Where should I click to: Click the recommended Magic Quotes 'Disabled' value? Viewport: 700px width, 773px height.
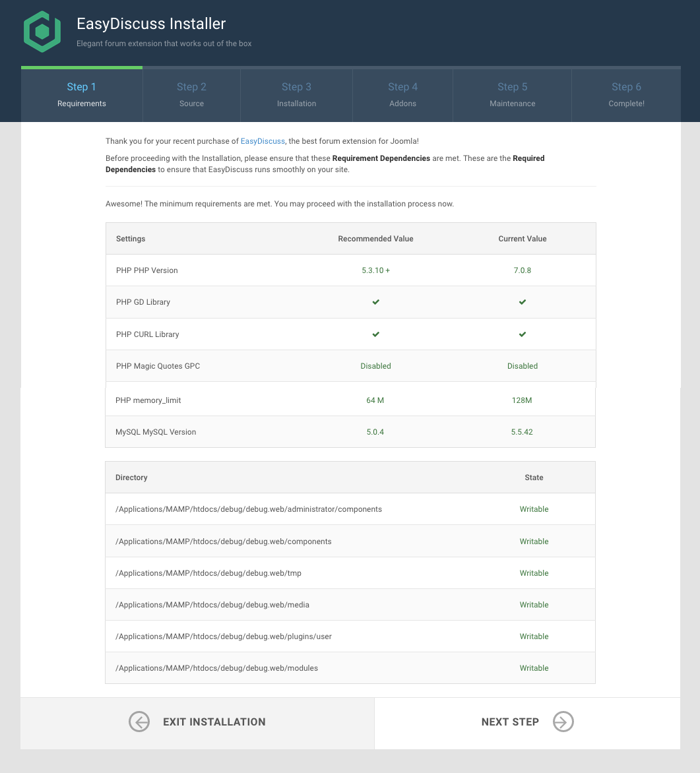tap(375, 366)
